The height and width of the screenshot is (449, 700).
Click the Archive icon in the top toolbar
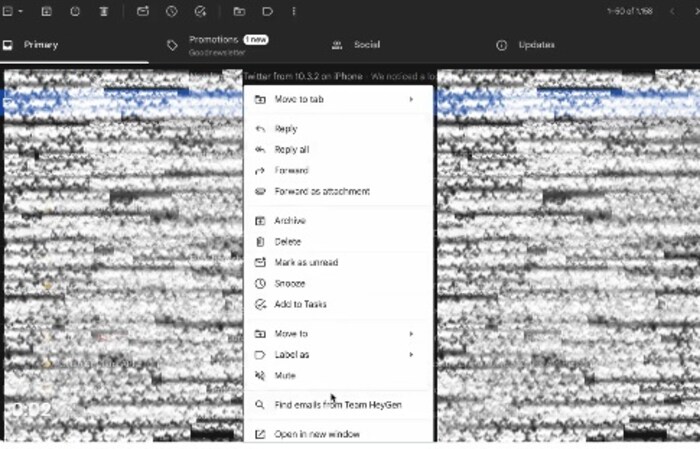pyautogui.click(x=46, y=11)
